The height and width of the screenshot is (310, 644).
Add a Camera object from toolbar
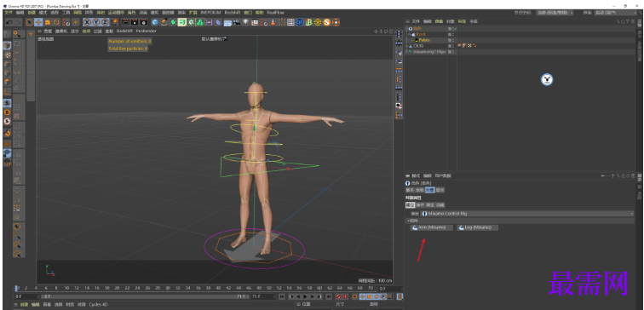237,22
